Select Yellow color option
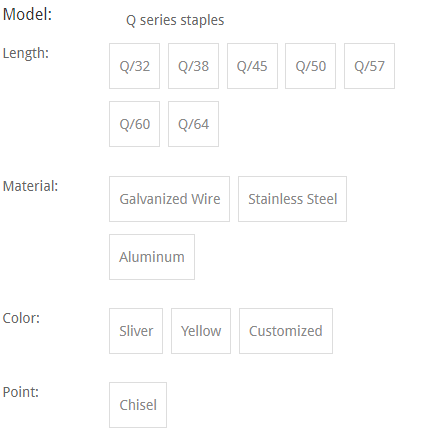Image resolution: width=421 pixels, height=435 pixels. click(x=201, y=331)
